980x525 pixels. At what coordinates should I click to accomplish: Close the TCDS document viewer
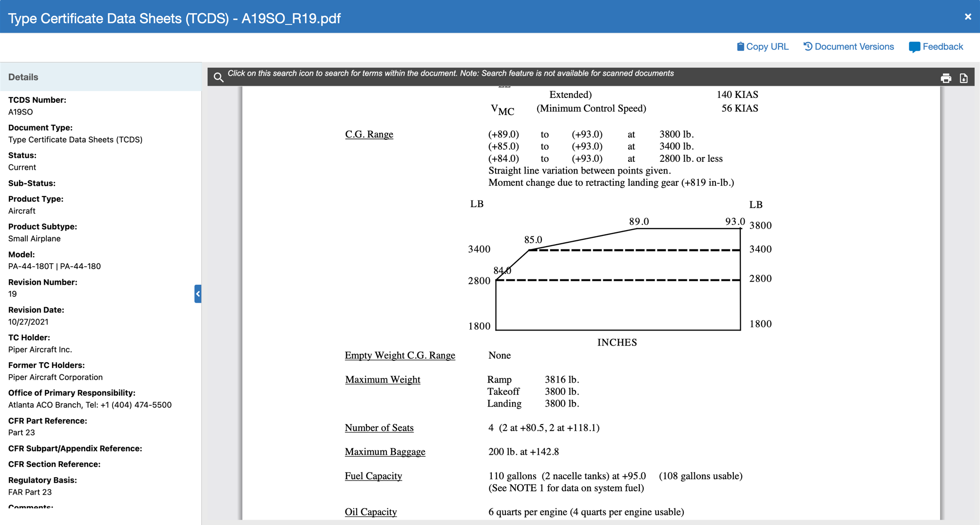968,17
